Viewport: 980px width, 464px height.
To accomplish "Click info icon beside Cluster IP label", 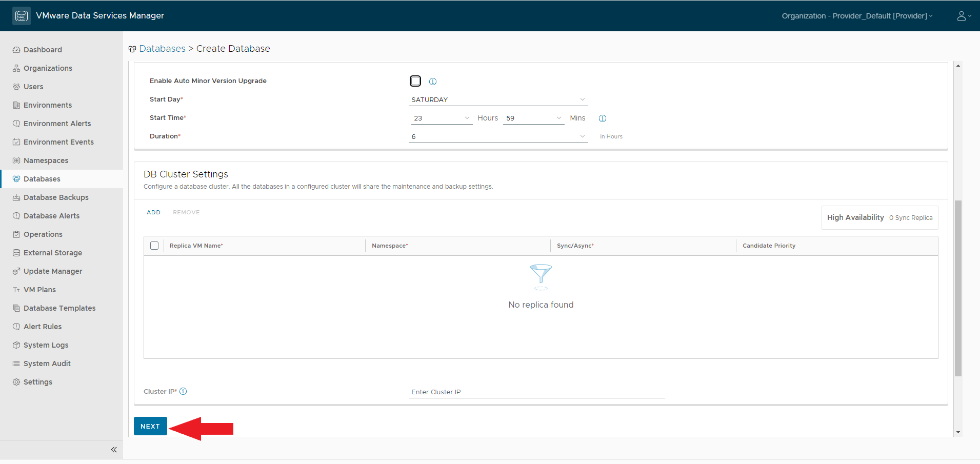I will tap(183, 391).
